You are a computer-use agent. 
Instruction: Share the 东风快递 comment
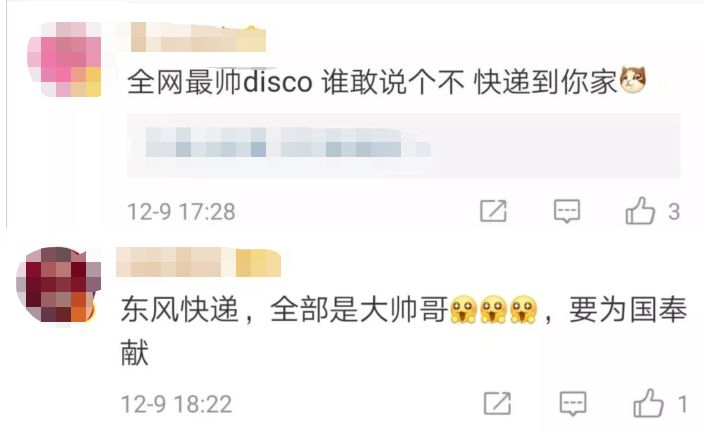coord(497,403)
